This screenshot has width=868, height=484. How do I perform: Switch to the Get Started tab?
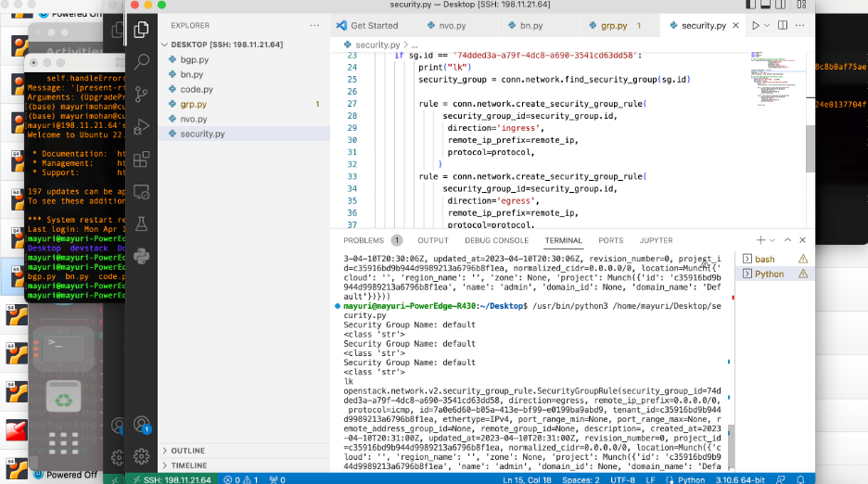[x=374, y=25]
